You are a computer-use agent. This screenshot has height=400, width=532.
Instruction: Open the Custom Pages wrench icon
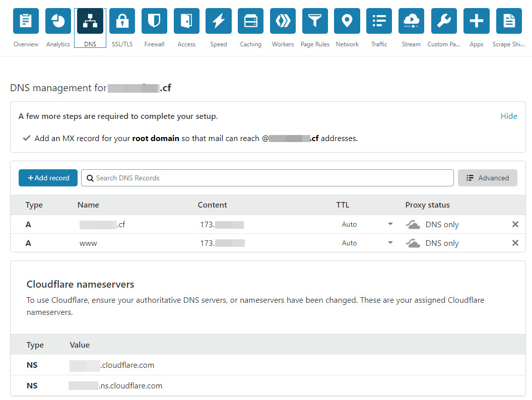coord(444,21)
